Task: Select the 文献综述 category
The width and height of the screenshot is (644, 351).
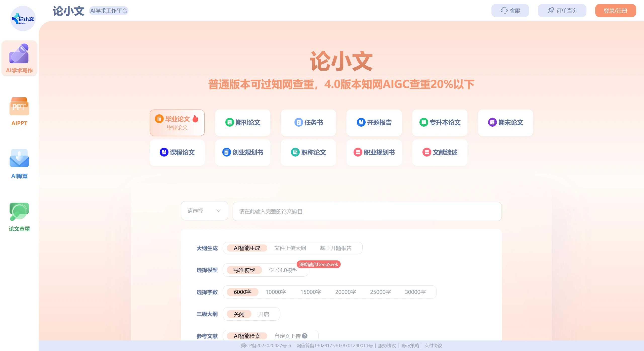Action: point(440,152)
